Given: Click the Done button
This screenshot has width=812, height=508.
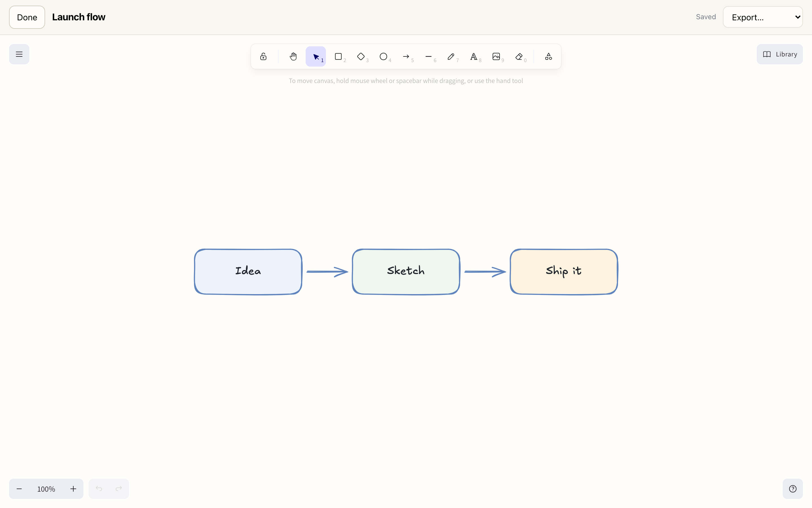Looking at the screenshot, I should point(27,17).
